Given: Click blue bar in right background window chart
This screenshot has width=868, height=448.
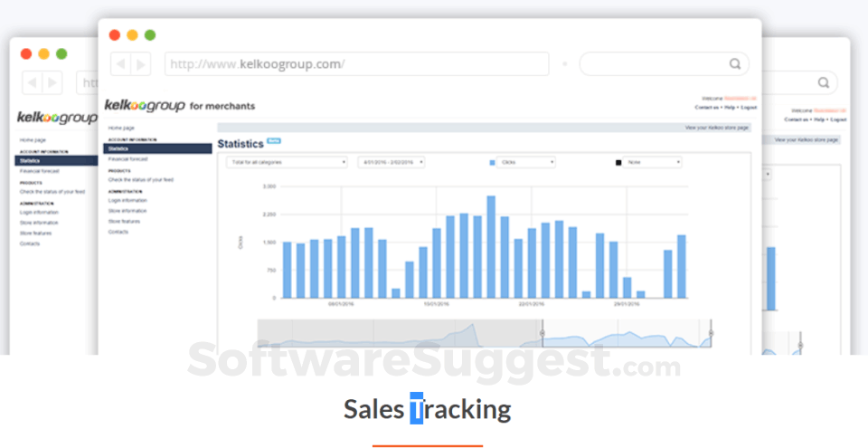Looking at the screenshot, I should coord(771,279).
